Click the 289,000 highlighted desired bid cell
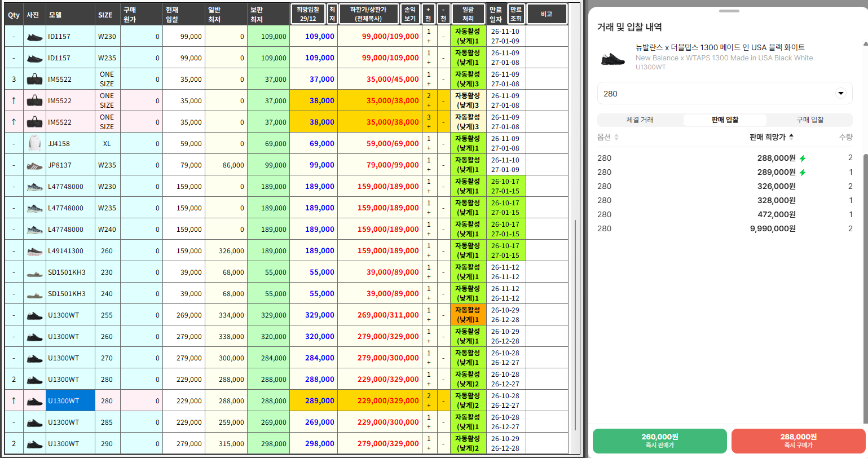868x458 pixels. pos(313,401)
